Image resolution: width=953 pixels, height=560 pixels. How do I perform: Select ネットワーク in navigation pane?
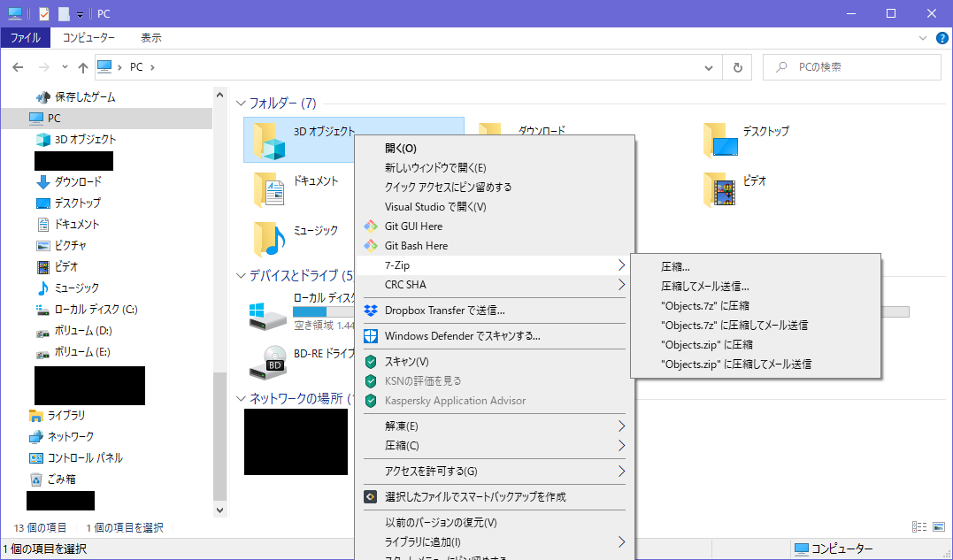click(x=61, y=437)
